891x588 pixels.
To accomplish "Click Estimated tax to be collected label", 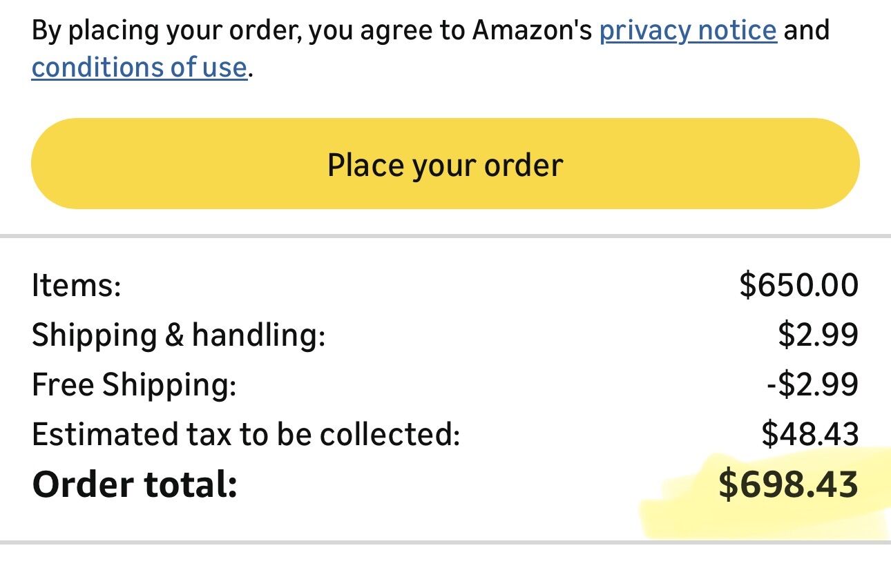I will [x=245, y=435].
